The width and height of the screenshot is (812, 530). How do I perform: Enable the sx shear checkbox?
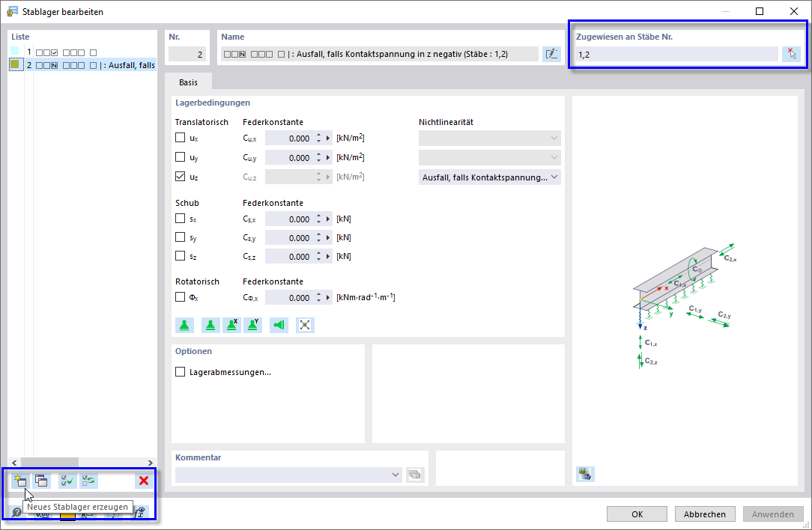pos(181,219)
